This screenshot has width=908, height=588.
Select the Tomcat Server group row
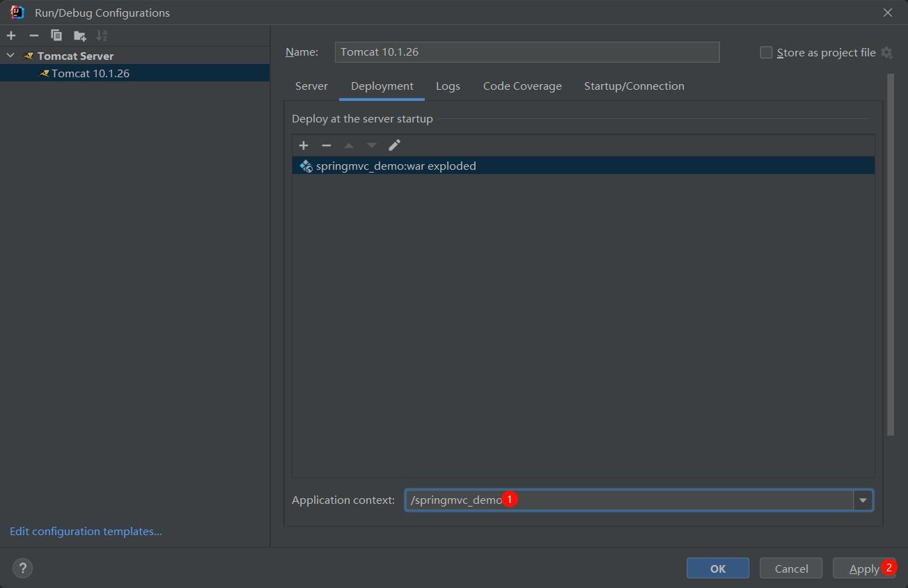(x=134, y=56)
